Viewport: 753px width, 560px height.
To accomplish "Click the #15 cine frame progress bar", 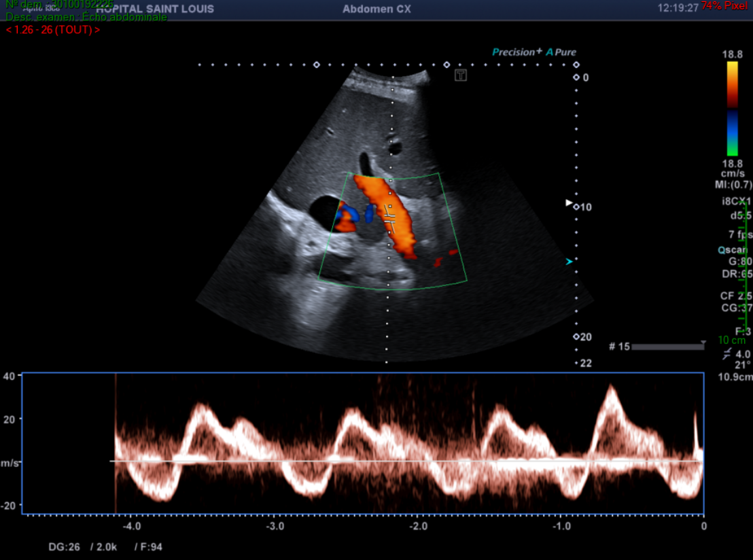I will click(667, 347).
